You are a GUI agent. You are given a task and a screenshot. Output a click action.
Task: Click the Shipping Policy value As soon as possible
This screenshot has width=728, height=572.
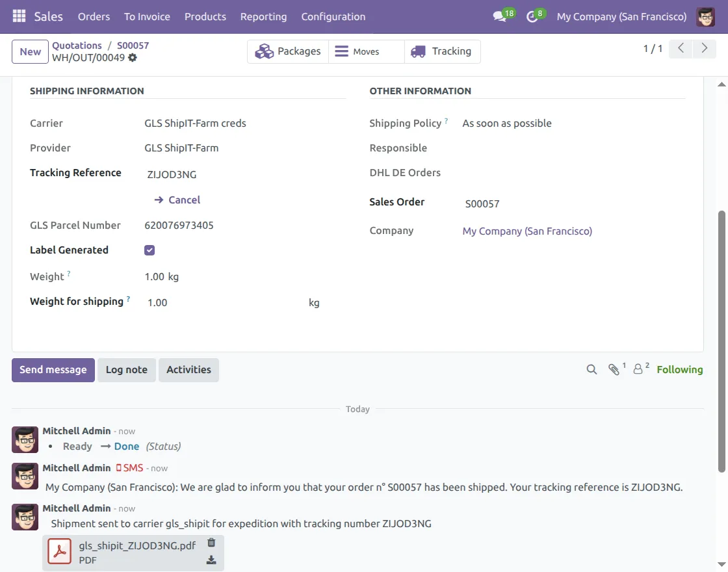pos(507,123)
